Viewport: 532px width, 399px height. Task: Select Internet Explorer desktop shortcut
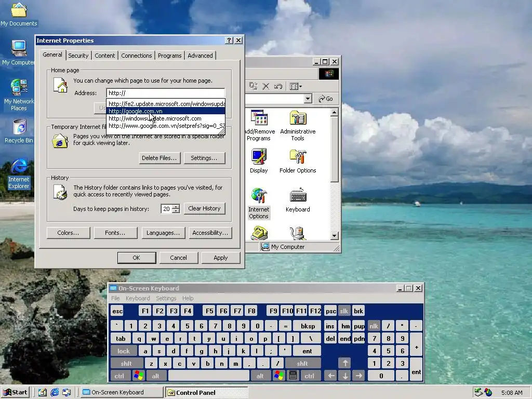19,174
